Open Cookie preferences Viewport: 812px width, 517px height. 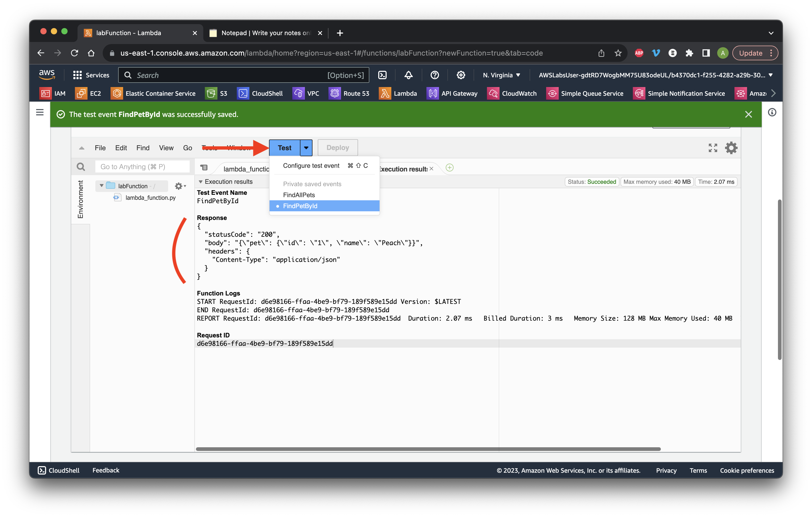tap(747, 470)
